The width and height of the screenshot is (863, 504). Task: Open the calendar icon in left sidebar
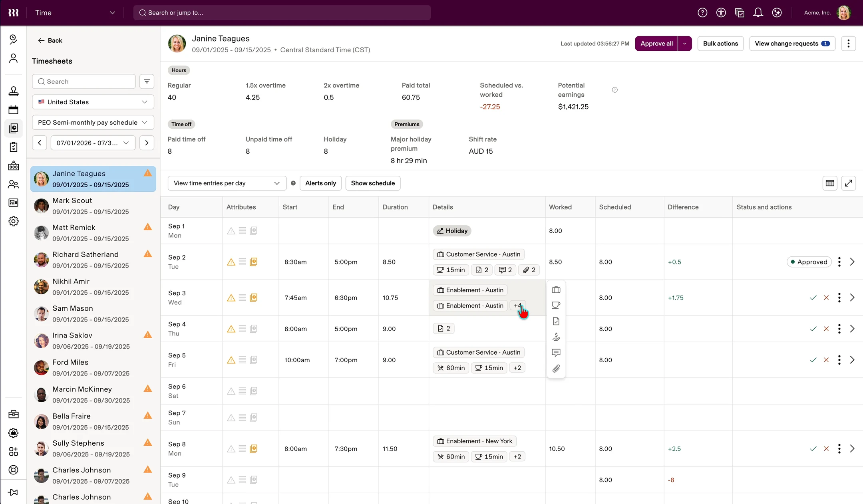[x=14, y=110]
